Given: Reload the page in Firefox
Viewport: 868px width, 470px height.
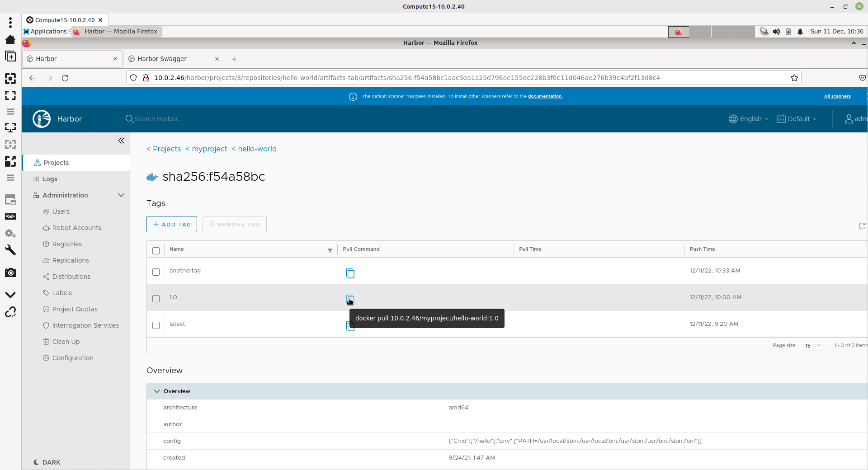Looking at the screenshot, I should (x=65, y=78).
